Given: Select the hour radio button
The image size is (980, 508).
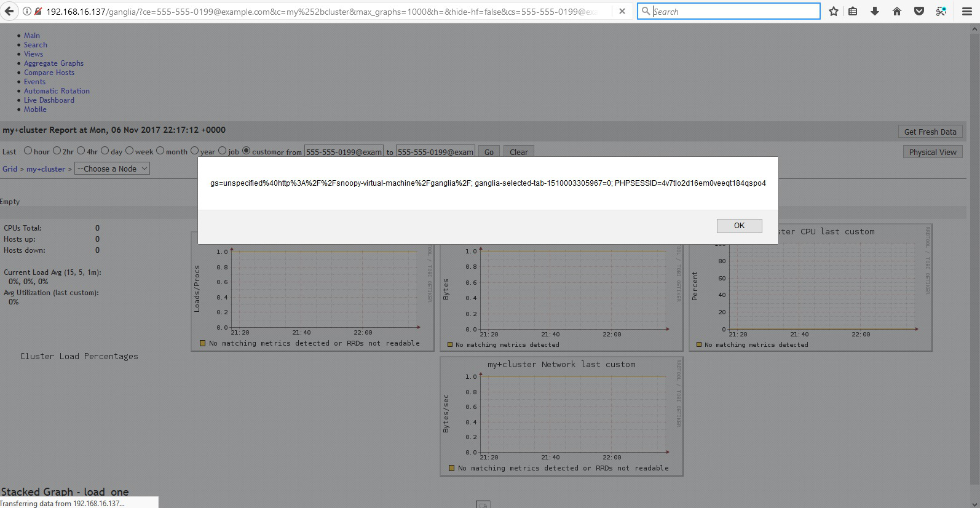Looking at the screenshot, I should 28,151.
